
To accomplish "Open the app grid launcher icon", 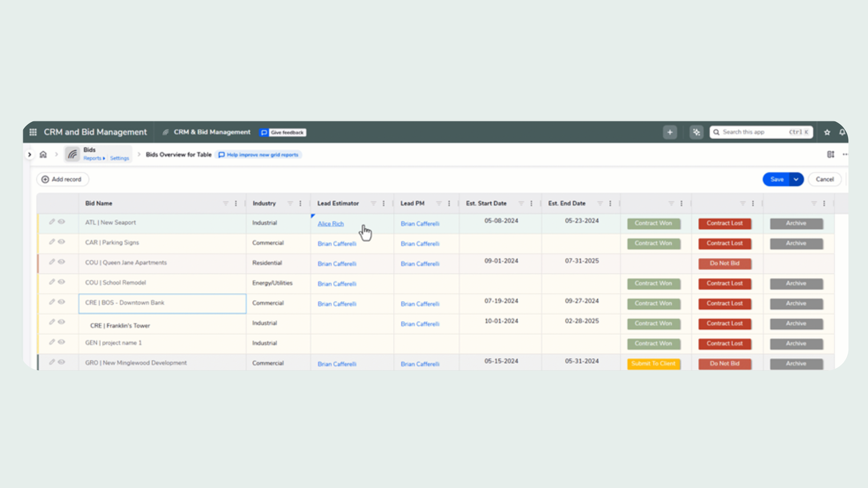I will (x=33, y=132).
